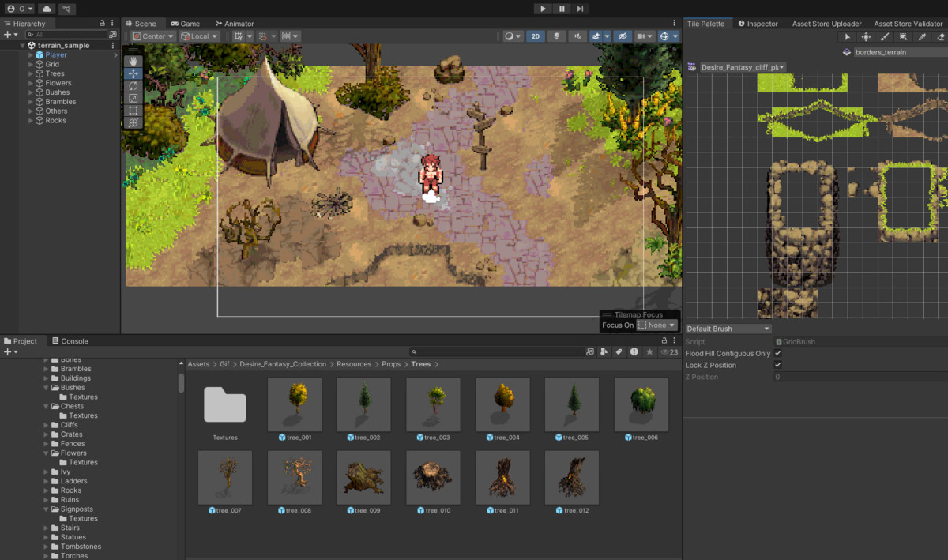Click the Hierarchy search field

coord(66,35)
